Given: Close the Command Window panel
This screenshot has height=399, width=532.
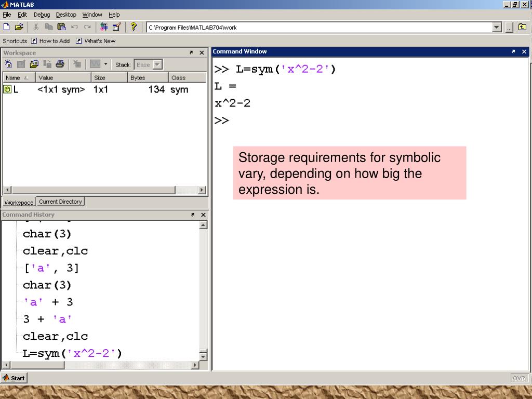Looking at the screenshot, I should tap(524, 51).
